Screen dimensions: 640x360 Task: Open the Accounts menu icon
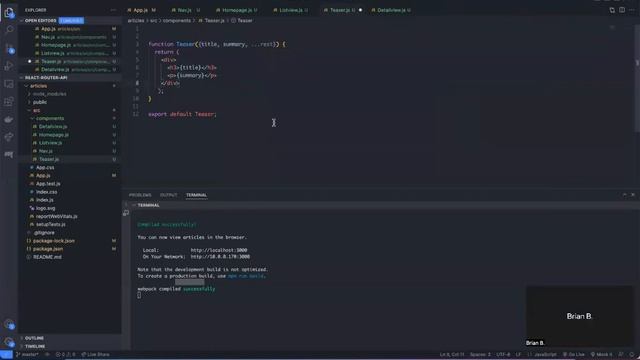[9, 325]
